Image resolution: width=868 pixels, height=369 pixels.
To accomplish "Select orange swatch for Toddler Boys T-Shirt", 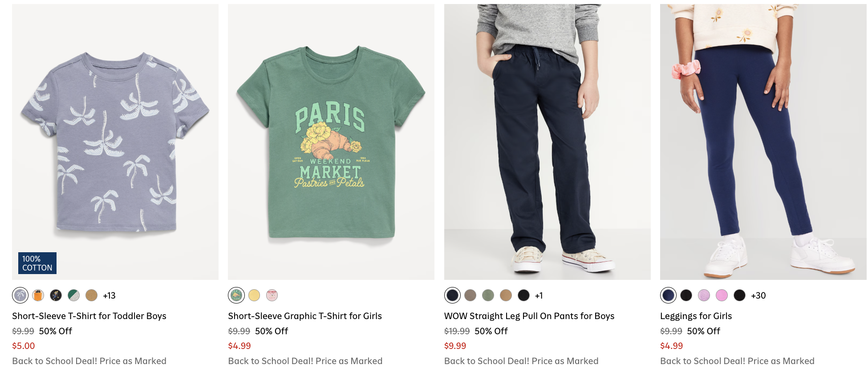I will tap(38, 295).
